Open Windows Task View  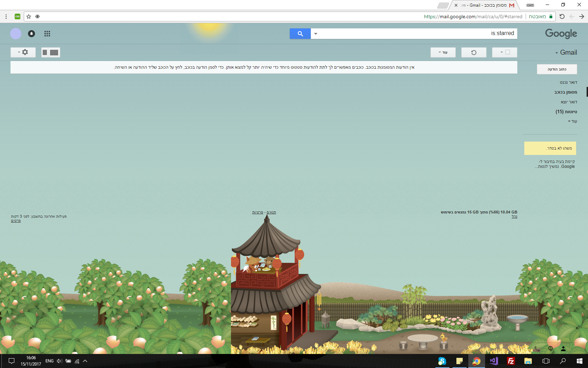pos(546,361)
